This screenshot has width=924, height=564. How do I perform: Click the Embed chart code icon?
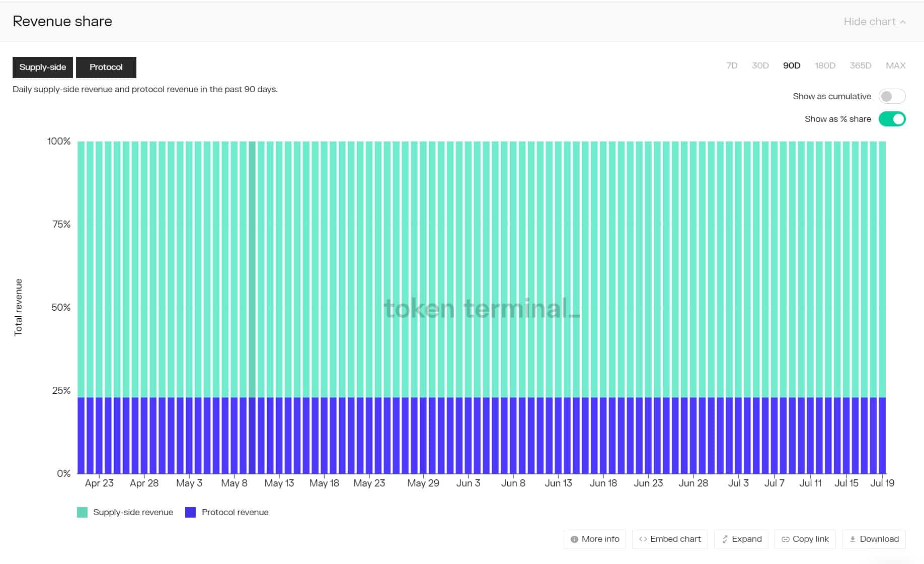(x=643, y=539)
